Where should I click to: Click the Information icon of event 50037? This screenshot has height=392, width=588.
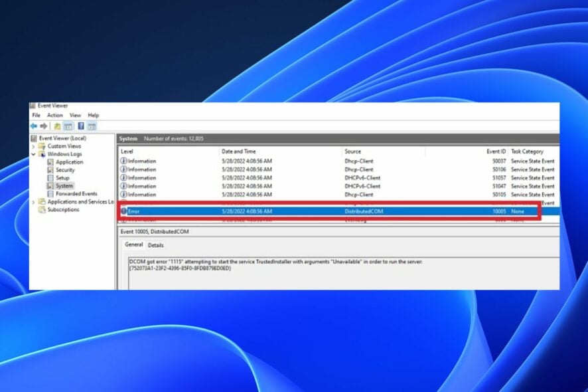[x=123, y=161]
